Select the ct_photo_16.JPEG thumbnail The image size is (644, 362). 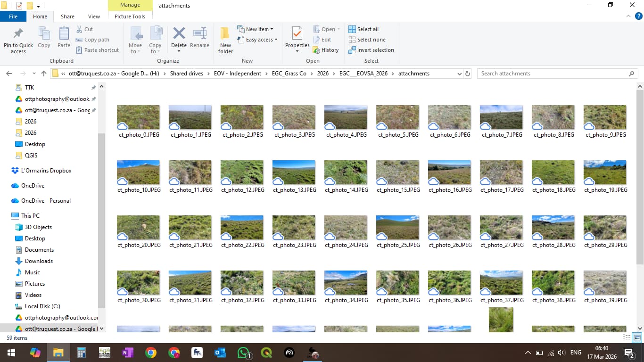[x=449, y=173]
